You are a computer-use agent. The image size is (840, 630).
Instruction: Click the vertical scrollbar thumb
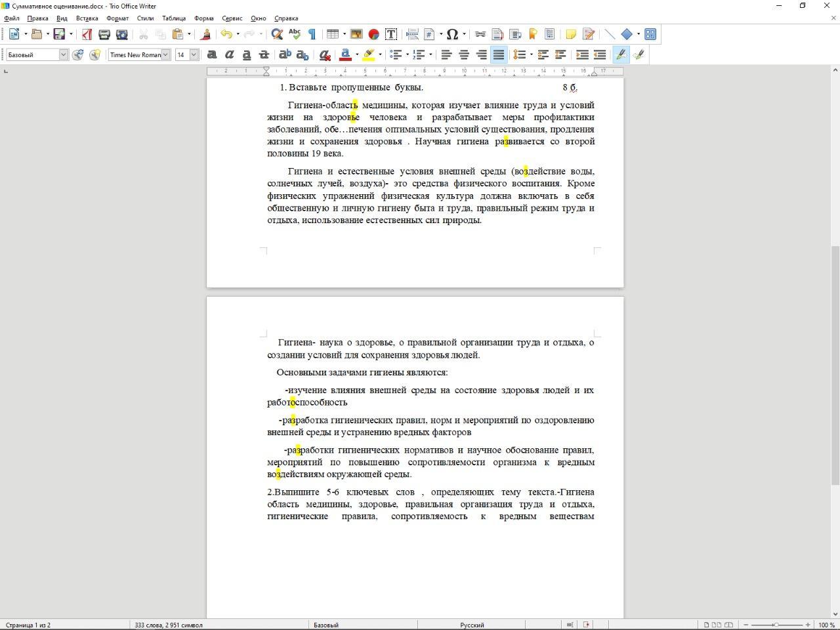835,365
